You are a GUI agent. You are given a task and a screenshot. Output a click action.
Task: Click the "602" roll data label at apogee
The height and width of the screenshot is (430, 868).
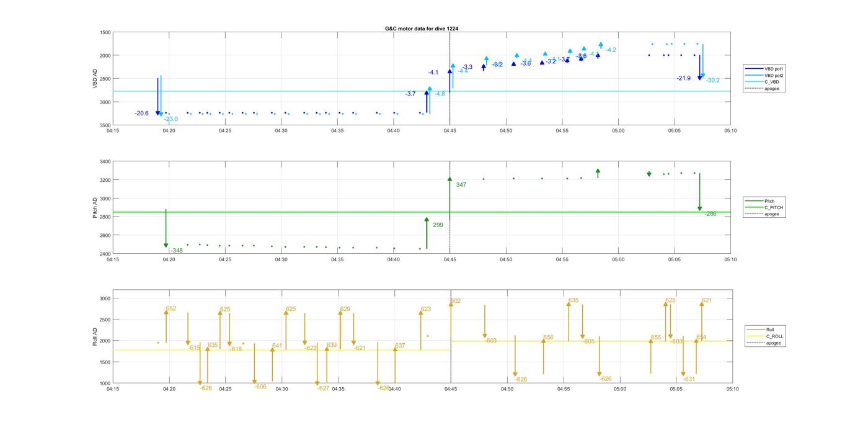[x=456, y=301]
